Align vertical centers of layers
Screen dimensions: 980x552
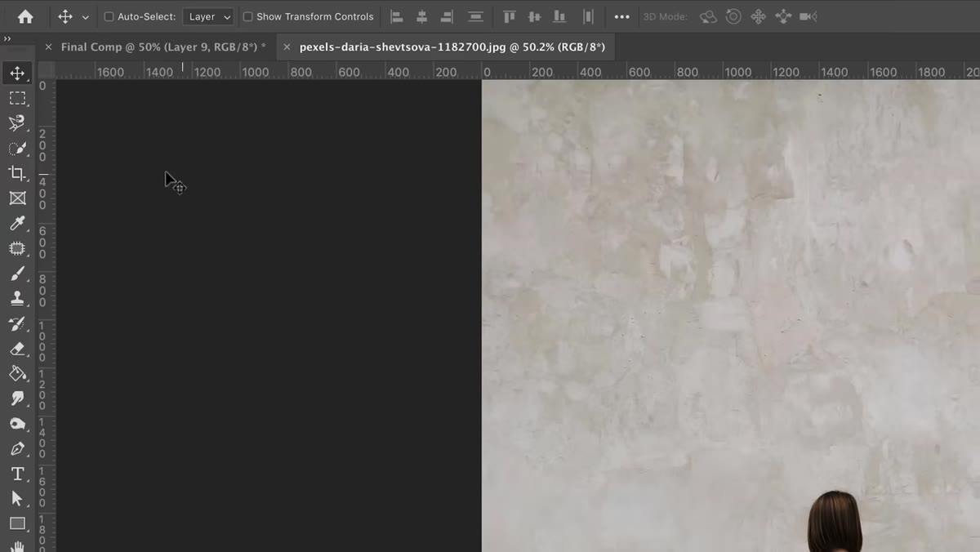click(534, 16)
